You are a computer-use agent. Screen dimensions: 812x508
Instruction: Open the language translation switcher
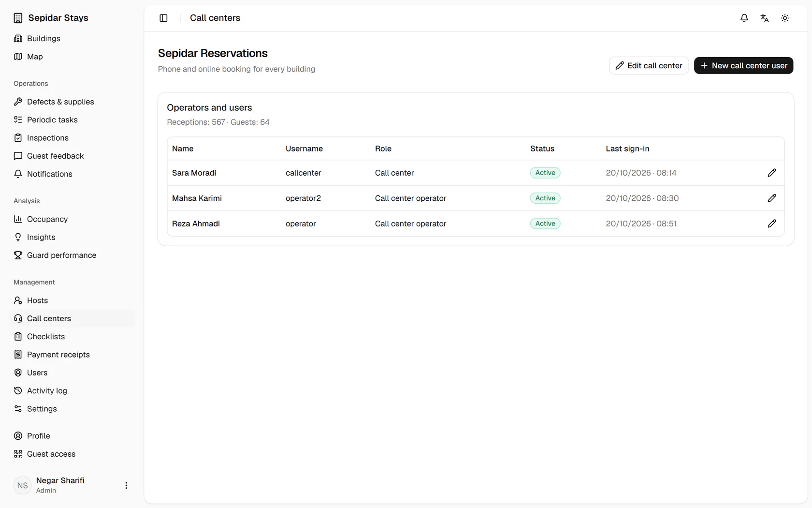765,18
